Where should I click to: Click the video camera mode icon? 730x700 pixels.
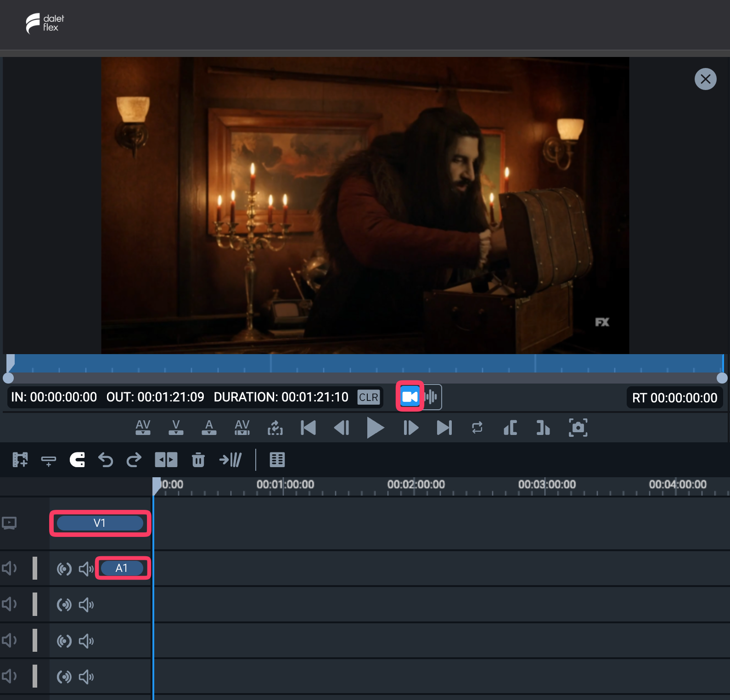(410, 397)
